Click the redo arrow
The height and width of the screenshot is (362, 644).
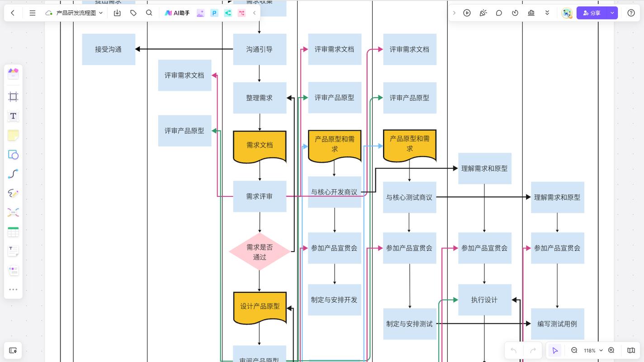point(533,350)
